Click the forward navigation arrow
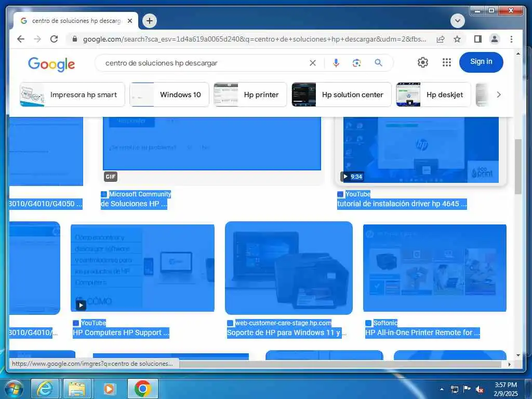The image size is (532, 399). [37, 39]
